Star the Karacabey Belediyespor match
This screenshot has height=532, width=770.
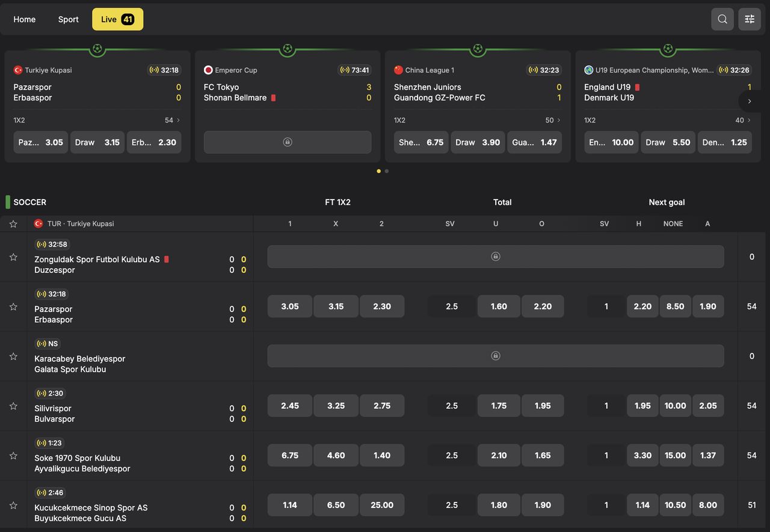pos(13,356)
